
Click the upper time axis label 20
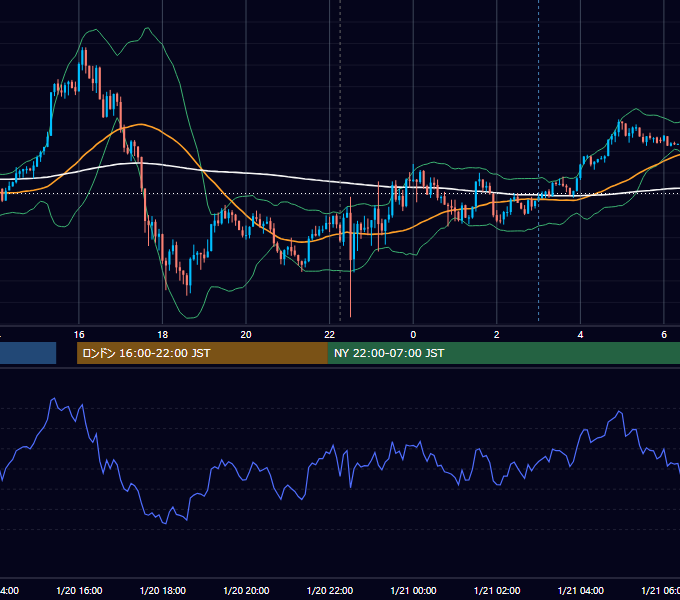246,334
